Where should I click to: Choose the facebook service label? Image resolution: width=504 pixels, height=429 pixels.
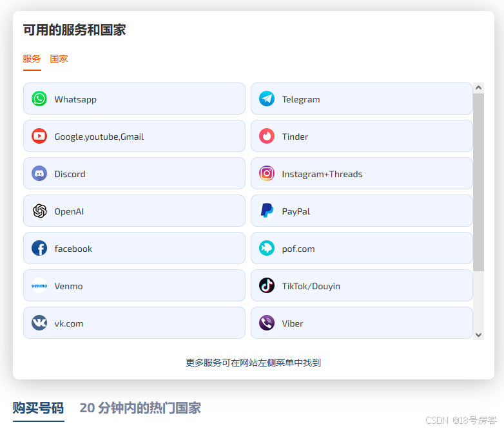[x=73, y=249]
